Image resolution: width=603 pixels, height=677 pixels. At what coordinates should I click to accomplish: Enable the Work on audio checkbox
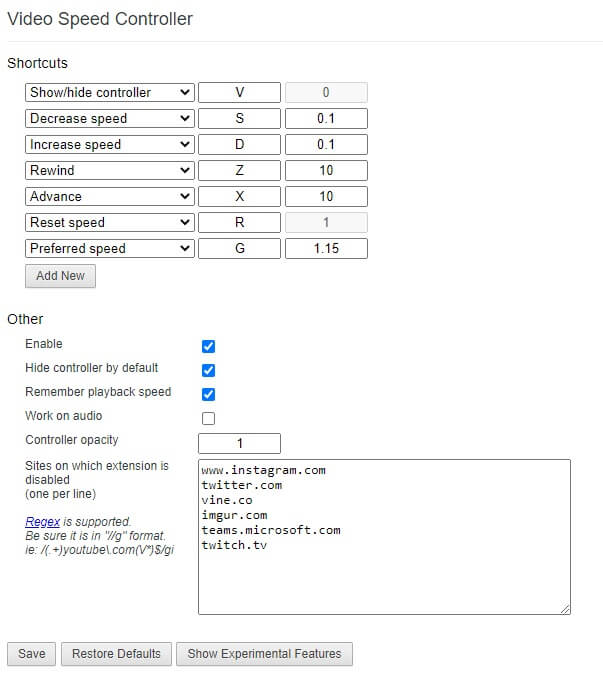[209, 418]
